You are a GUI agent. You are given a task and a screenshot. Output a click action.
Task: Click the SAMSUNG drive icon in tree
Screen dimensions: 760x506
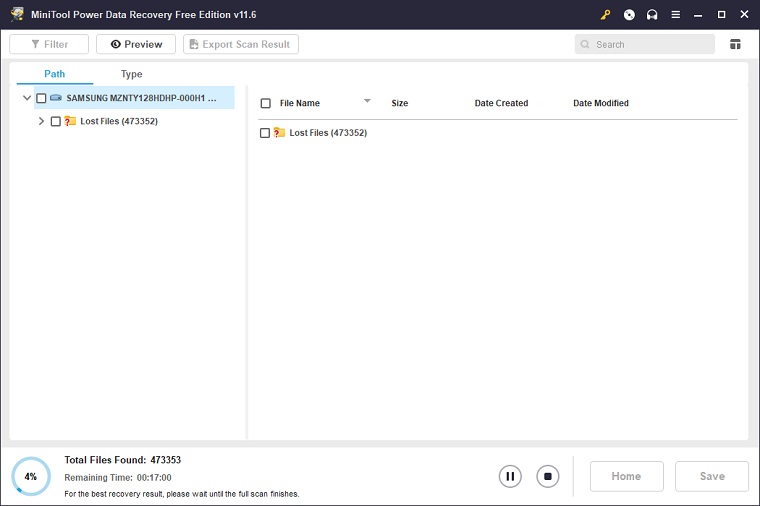tap(56, 98)
